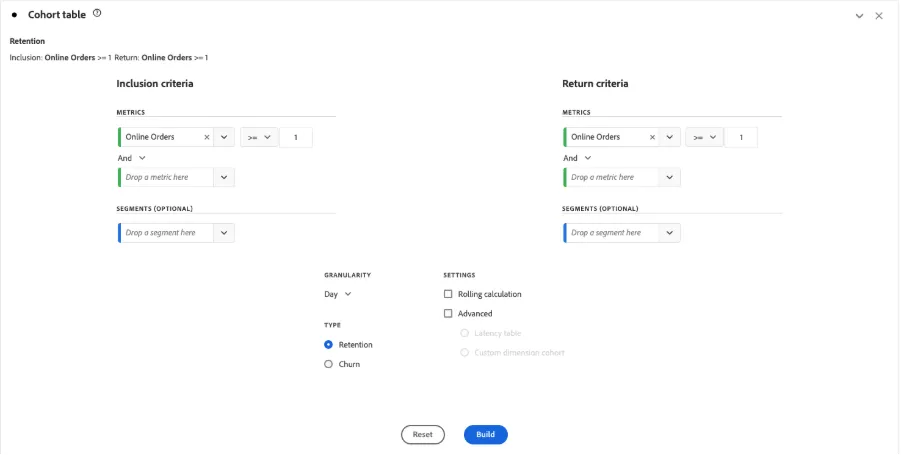Viewport: 901px width, 456px height.
Task: Enable the Rolling calculation checkbox
Action: 448,294
